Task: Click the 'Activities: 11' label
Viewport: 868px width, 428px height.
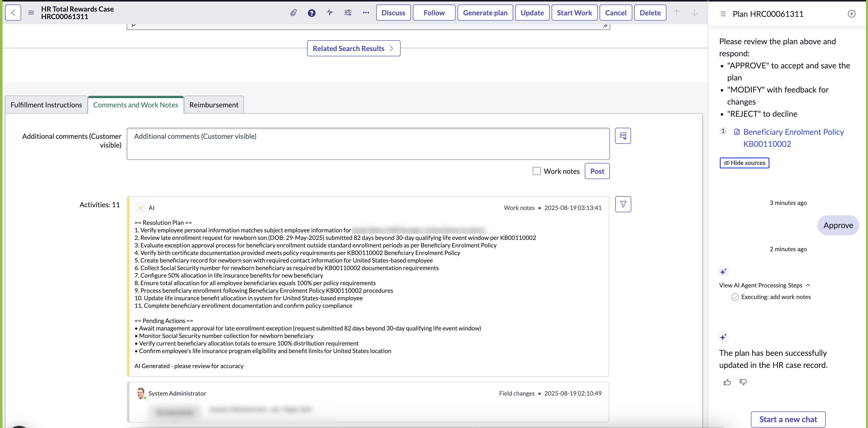Action: coord(100,205)
